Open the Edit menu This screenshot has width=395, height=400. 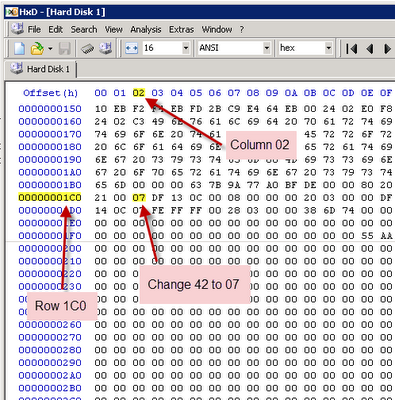tap(55, 30)
